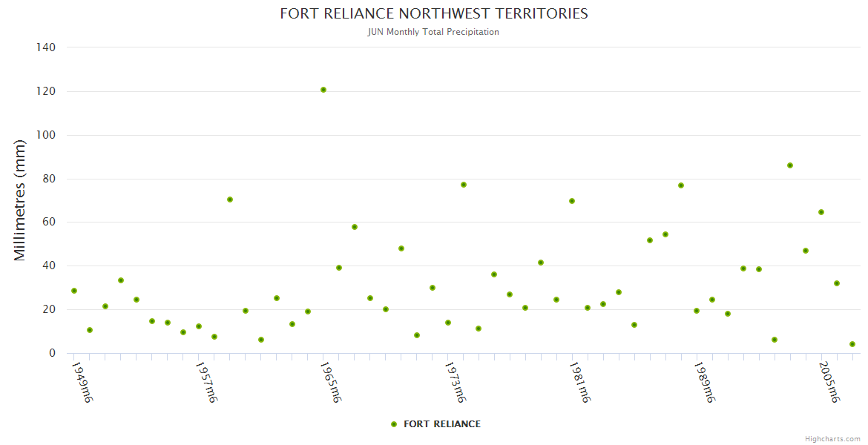Click the green legend marker for Fort Reliance
The width and height of the screenshot is (868, 445).
[394, 424]
